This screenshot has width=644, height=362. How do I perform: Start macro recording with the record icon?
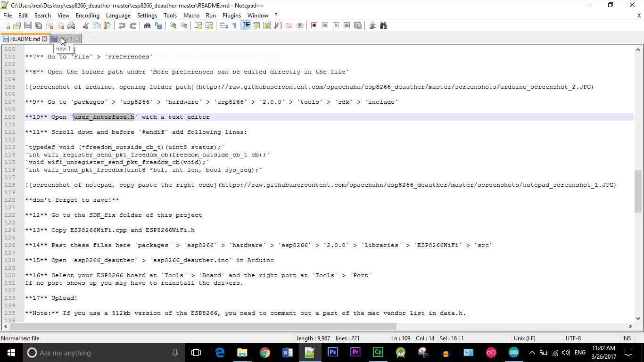[314, 25]
